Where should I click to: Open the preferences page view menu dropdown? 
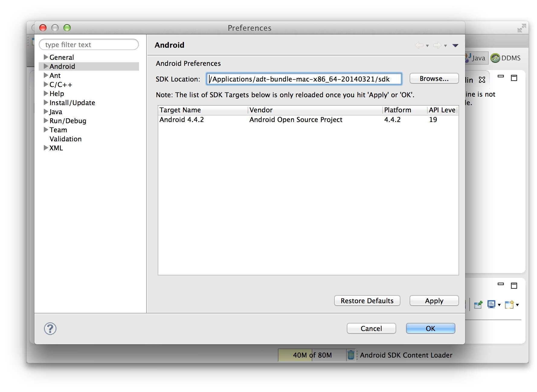455,46
